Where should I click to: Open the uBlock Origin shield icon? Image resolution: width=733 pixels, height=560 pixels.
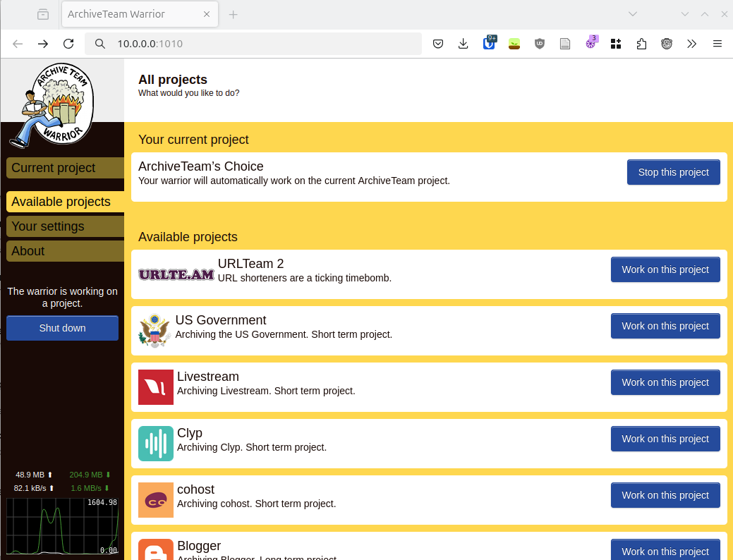[x=540, y=44]
